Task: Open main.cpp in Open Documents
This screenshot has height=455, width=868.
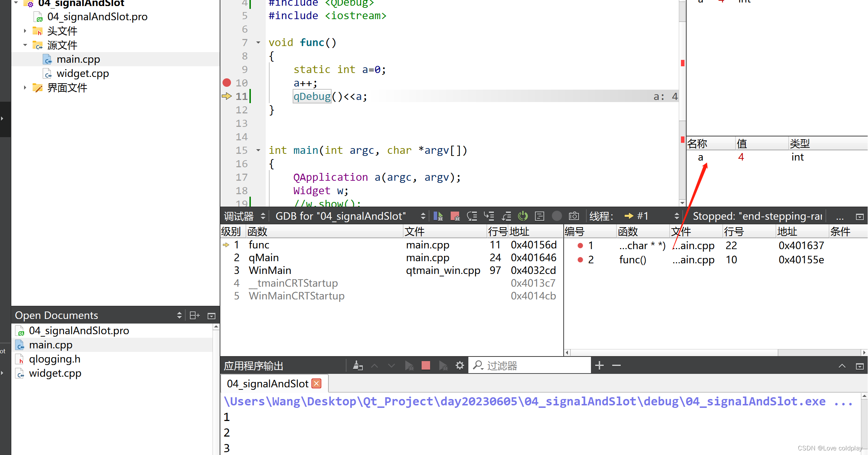Action: (x=50, y=344)
